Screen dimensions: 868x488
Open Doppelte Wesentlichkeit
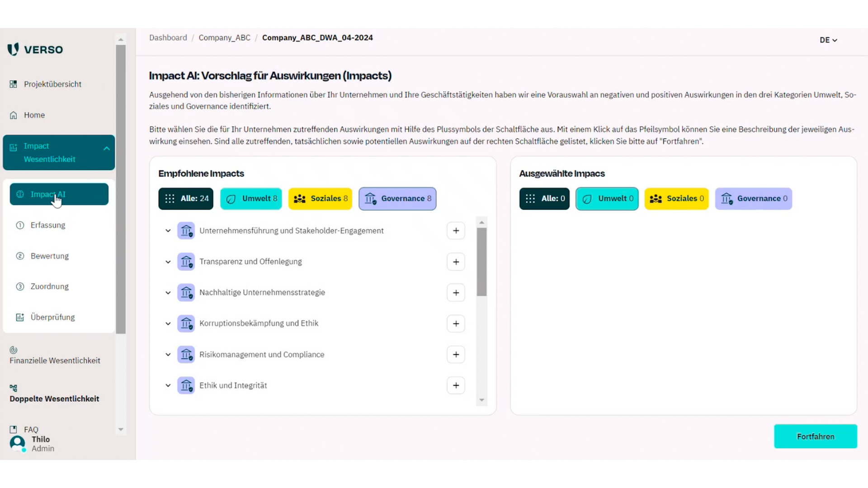[x=54, y=394]
